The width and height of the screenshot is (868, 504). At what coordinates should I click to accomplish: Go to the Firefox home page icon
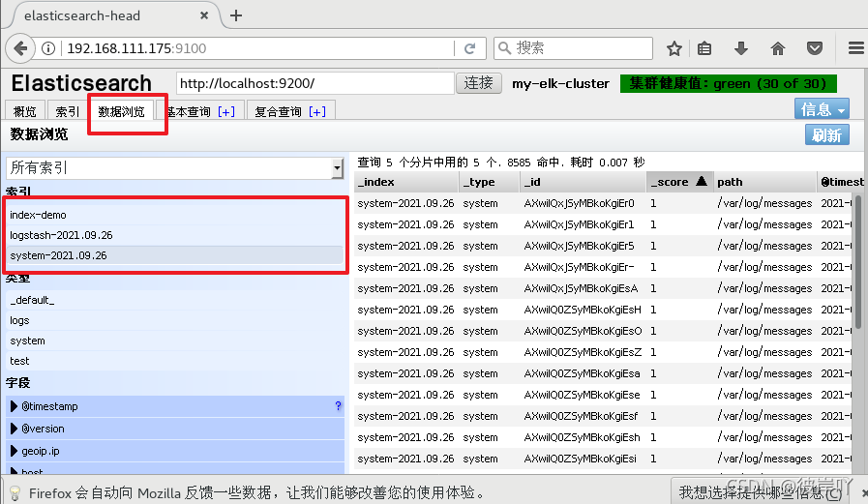point(778,48)
